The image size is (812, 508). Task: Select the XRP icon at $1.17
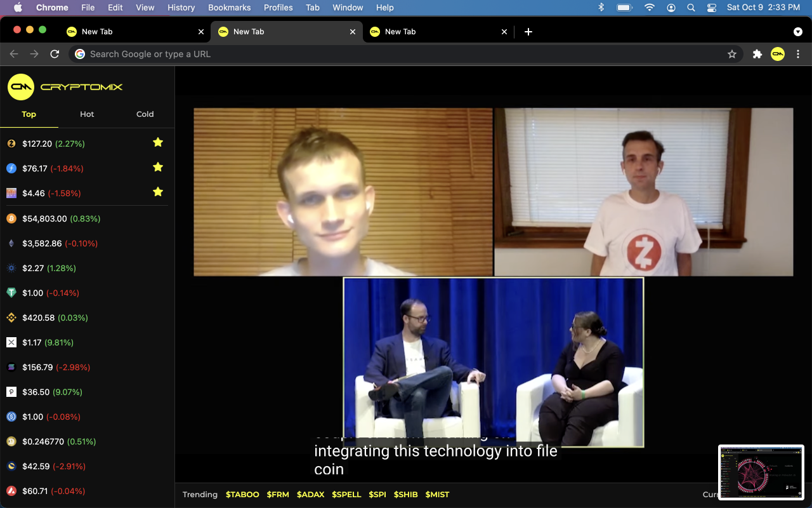click(x=11, y=342)
